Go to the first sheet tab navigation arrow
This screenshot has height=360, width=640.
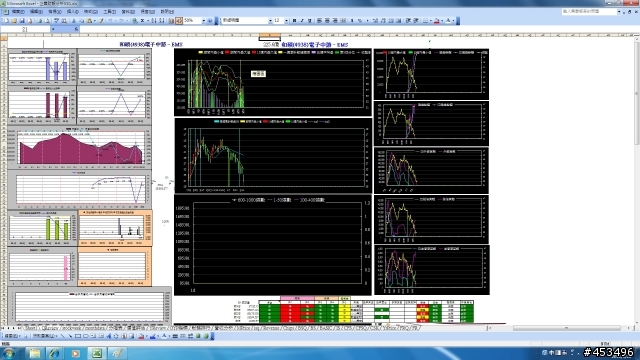[x=3, y=328]
